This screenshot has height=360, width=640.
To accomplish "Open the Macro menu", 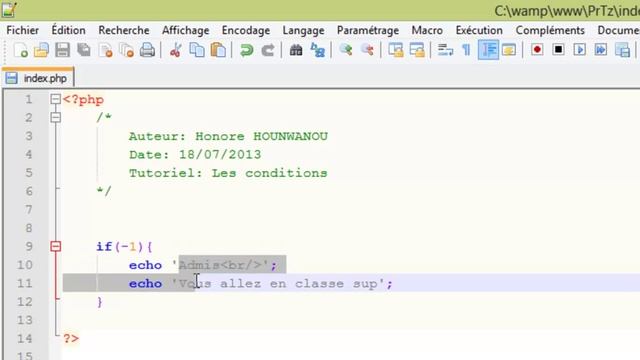I will tap(427, 30).
